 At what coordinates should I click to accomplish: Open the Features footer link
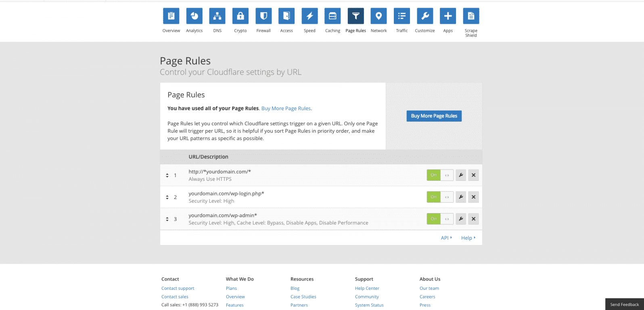(x=235, y=305)
